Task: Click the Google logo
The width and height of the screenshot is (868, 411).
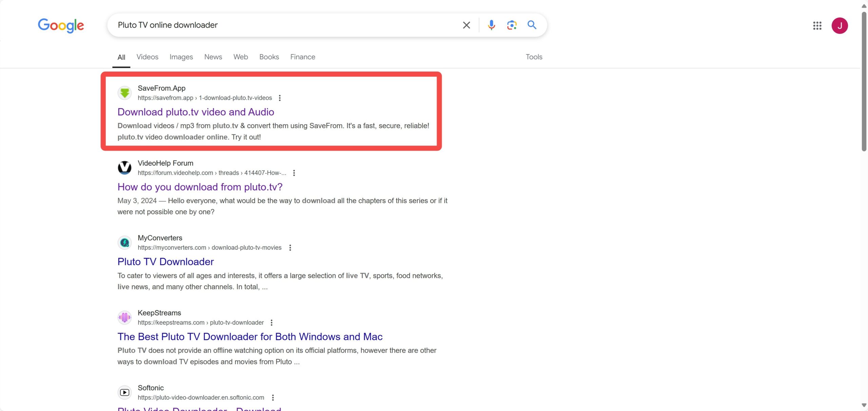Action: tap(61, 25)
